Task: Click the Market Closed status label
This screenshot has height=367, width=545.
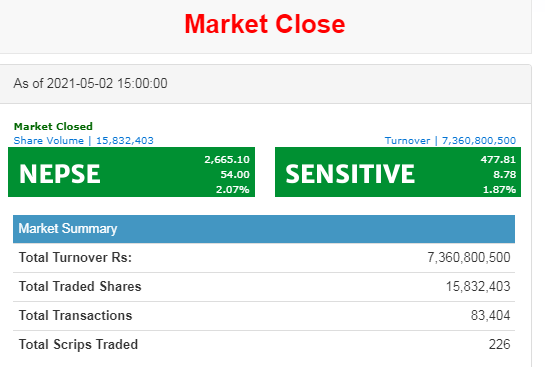Action: [53, 126]
